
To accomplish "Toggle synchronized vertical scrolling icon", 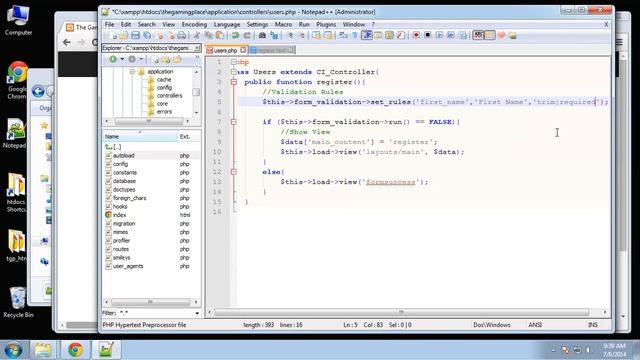I will (316, 36).
